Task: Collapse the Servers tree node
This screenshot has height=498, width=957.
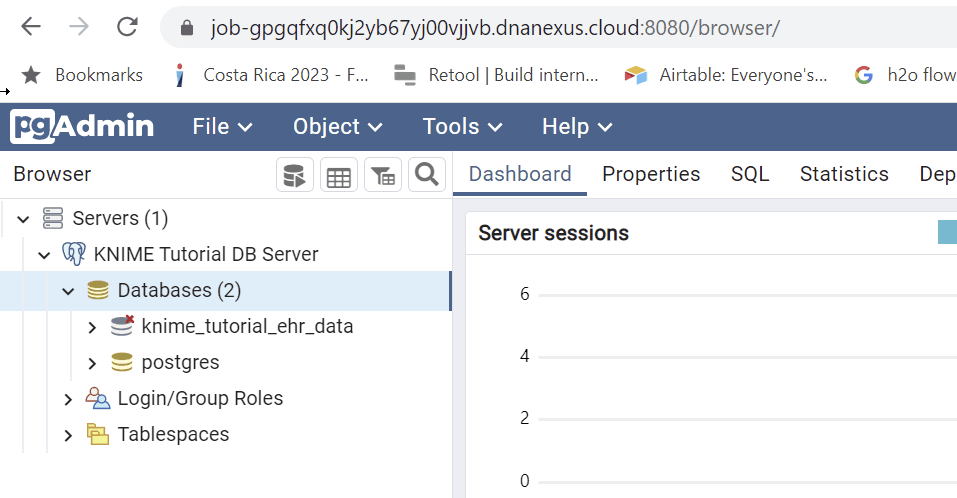Action: (x=24, y=219)
